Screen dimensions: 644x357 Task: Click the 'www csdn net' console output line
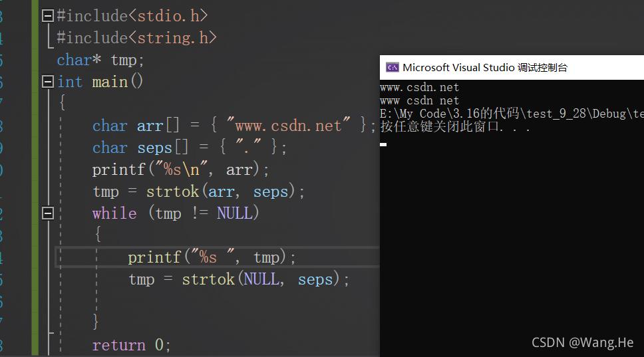point(419,100)
